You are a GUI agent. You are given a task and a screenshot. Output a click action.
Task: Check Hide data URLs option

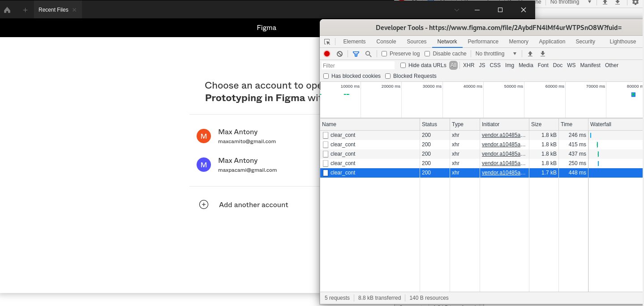[x=403, y=65]
